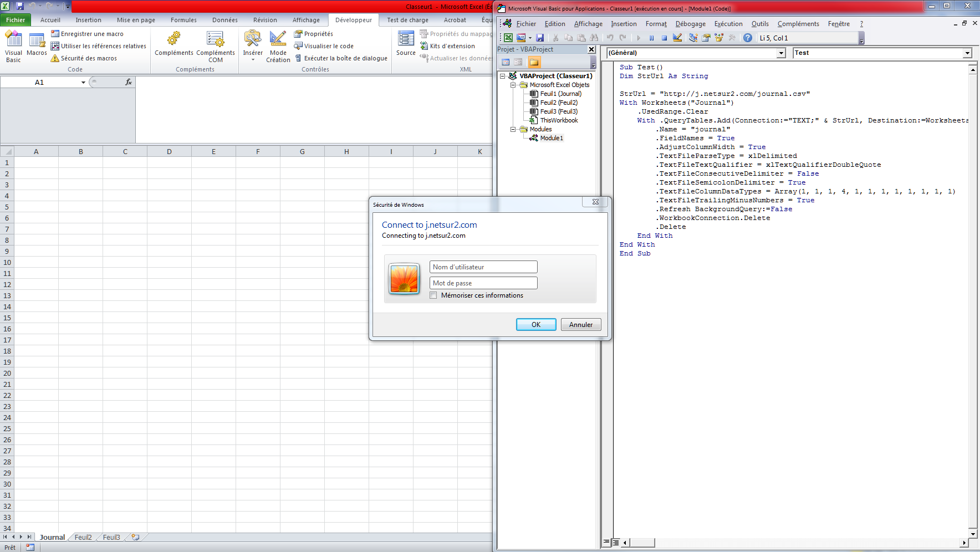The width and height of the screenshot is (980, 552).
Task: Open the Outils menu in VBA editor
Action: [760, 24]
